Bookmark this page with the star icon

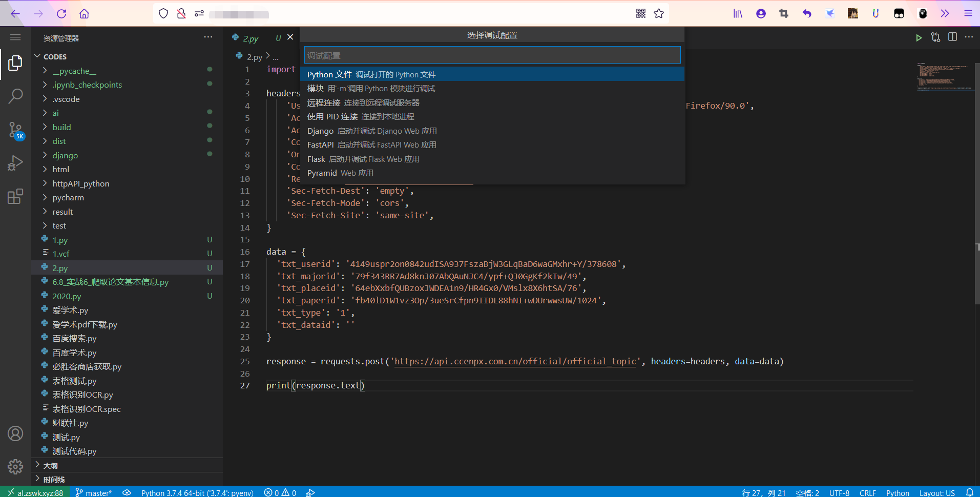(659, 14)
